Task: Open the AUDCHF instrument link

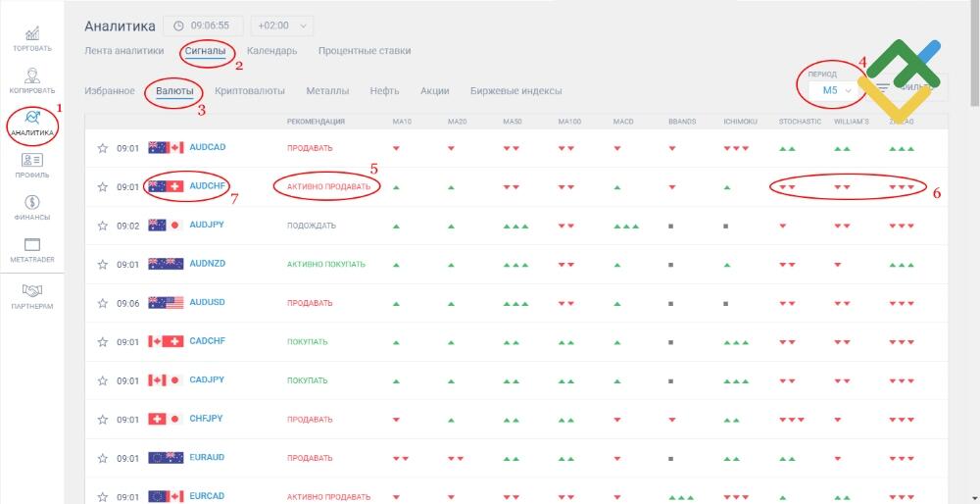Action: pyautogui.click(x=208, y=186)
